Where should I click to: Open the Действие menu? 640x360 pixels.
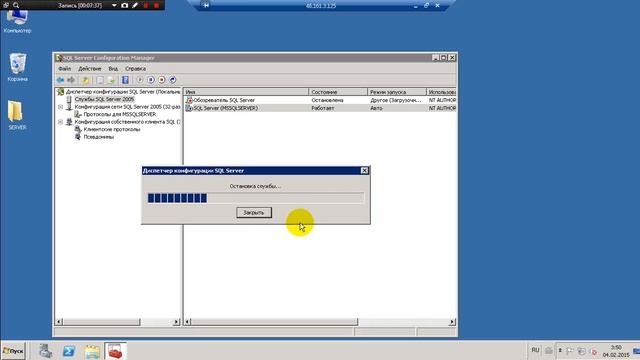click(x=89, y=69)
